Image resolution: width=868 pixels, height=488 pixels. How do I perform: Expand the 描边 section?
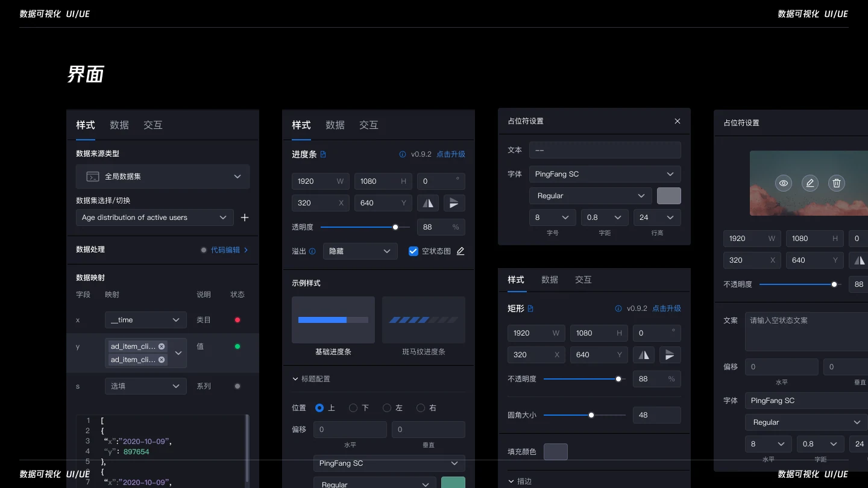[x=520, y=481]
